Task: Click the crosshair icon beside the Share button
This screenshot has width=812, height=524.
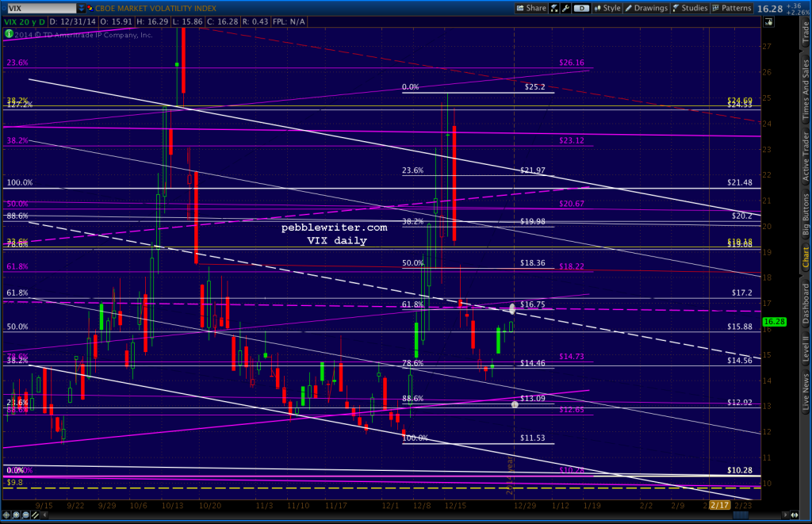Action: coord(553,8)
